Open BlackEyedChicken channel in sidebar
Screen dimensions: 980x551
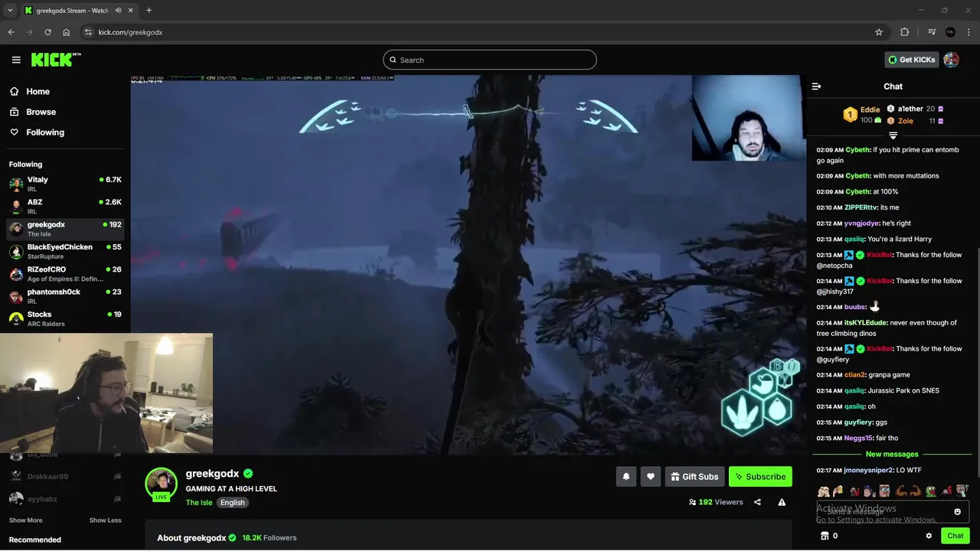point(65,251)
